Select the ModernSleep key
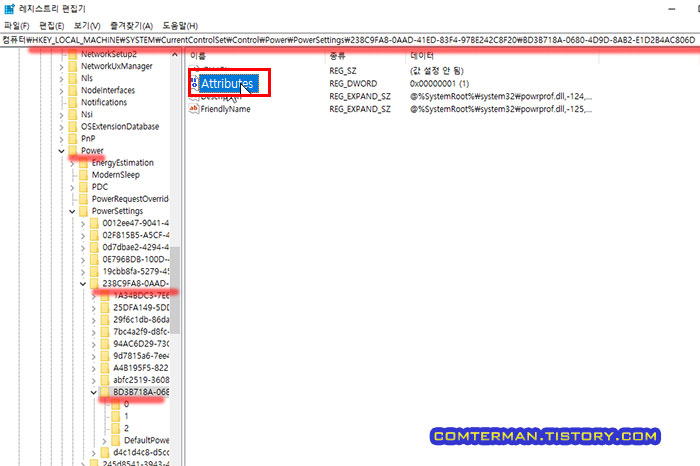The image size is (700, 466). pyautogui.click(x=116, y=175)
